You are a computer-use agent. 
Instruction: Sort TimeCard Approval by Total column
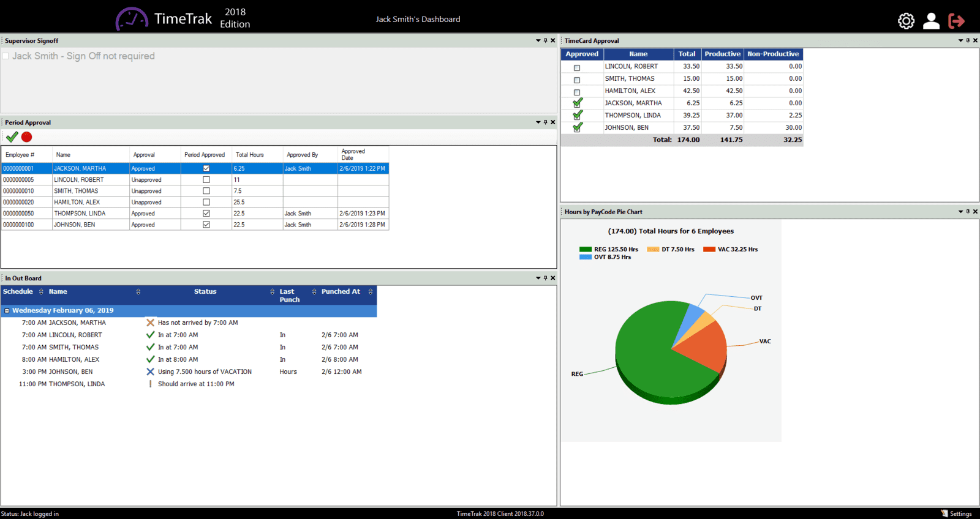click(687, 54)
